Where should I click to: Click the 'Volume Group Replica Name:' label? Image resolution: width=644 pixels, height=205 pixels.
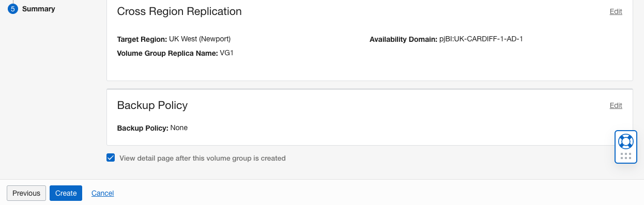coord(167,53)
